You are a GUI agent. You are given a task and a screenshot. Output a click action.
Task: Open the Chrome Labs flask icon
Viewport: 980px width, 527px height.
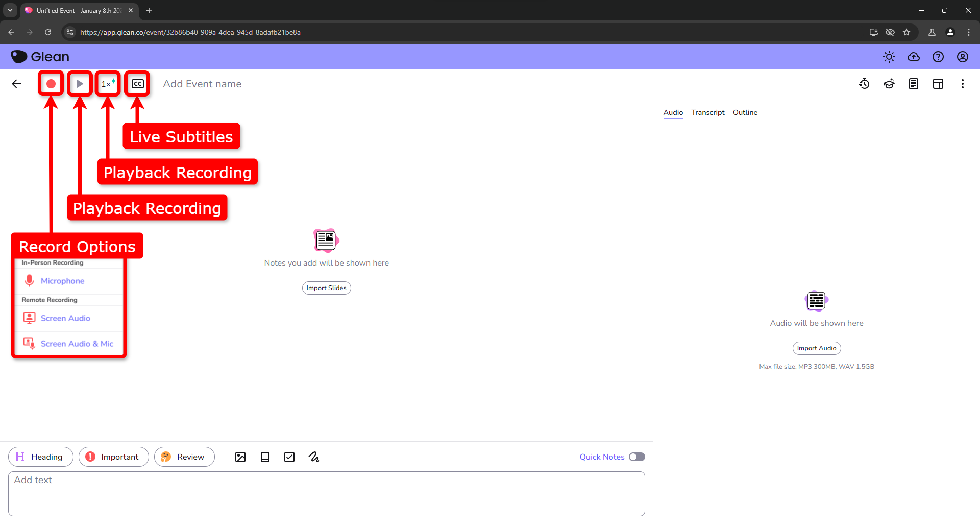[x=932, y=32]
